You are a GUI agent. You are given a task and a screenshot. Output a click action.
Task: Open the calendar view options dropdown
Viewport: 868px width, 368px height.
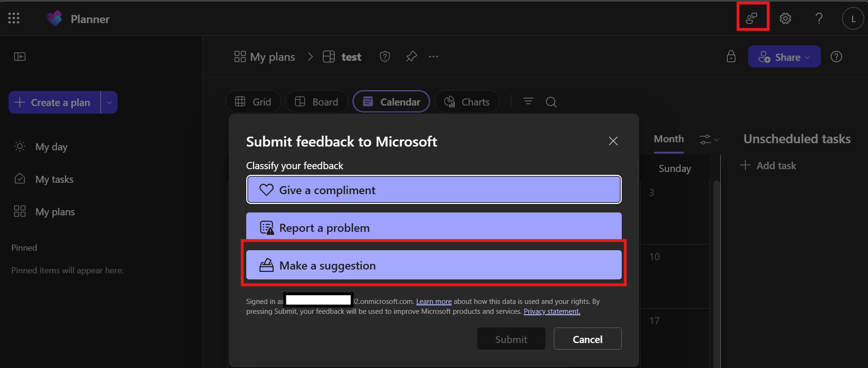click(709, 139)
